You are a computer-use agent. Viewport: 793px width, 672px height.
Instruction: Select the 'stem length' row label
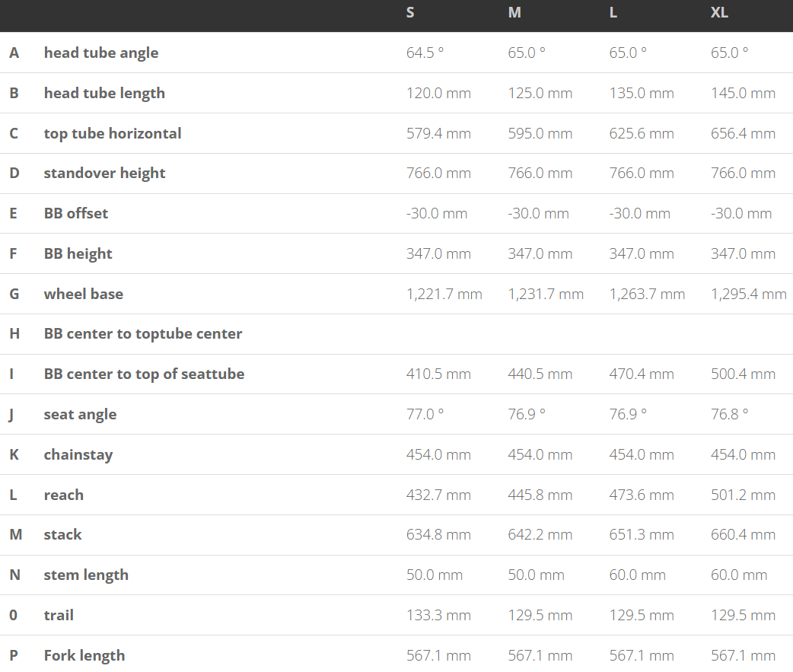(86, 575)
